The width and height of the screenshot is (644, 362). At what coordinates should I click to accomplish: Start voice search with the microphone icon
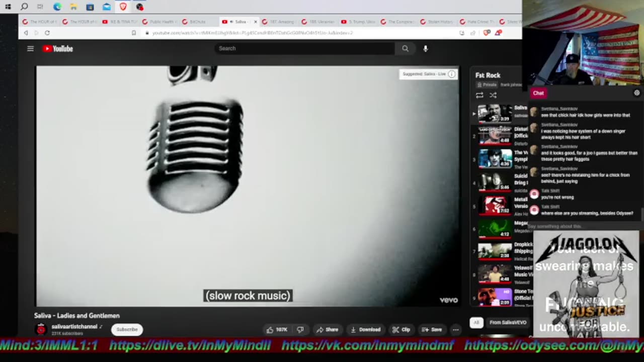[x=425, y=48]
